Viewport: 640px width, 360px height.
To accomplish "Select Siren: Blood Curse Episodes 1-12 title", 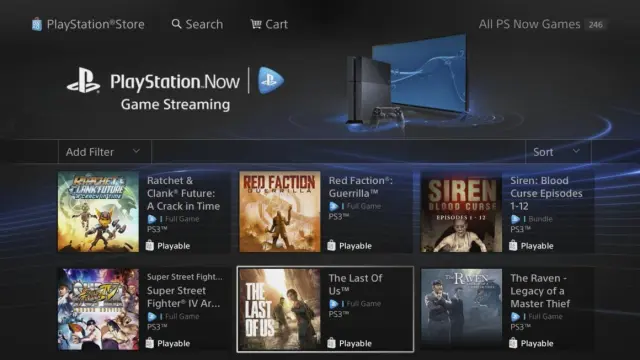I will click(546, 193).
